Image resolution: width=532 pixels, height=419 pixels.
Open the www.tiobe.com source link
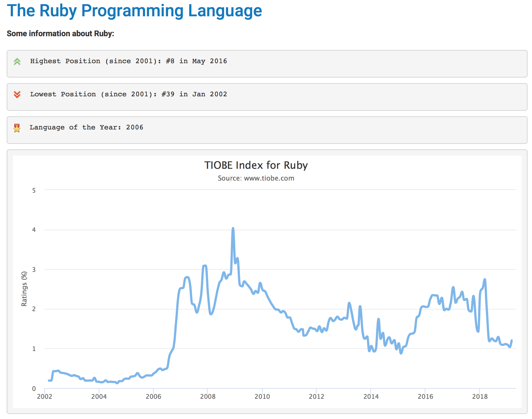(x=269, y=178)
